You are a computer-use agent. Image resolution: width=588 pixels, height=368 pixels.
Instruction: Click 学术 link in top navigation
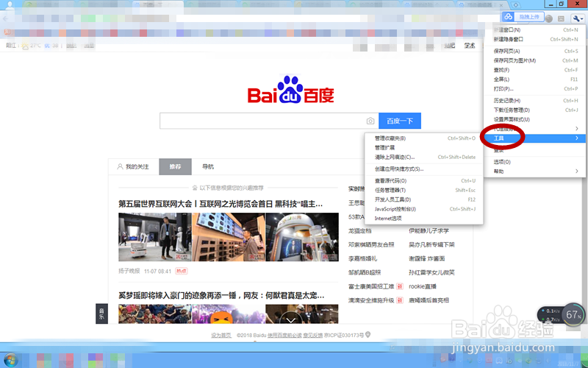click(x=470, y=46)
